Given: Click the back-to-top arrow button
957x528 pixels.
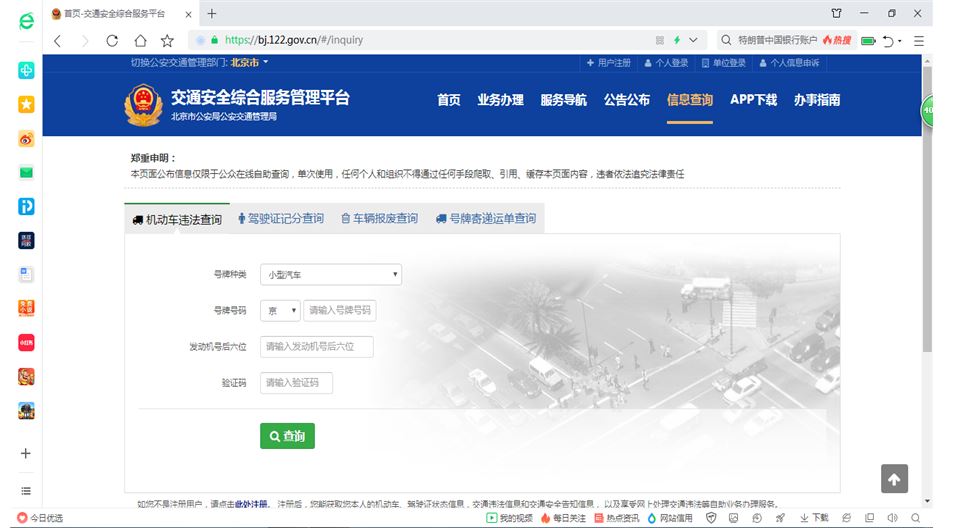Looking at the screenshot, I should (894, 479).
